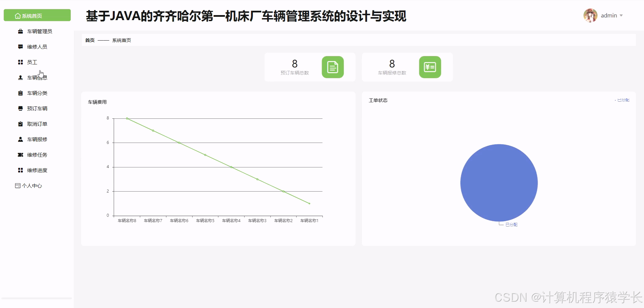The width and height of the screenshot is (644, 308).
Task: Click the green yen icon for 车辆报修总数
Action: (430, 67)
